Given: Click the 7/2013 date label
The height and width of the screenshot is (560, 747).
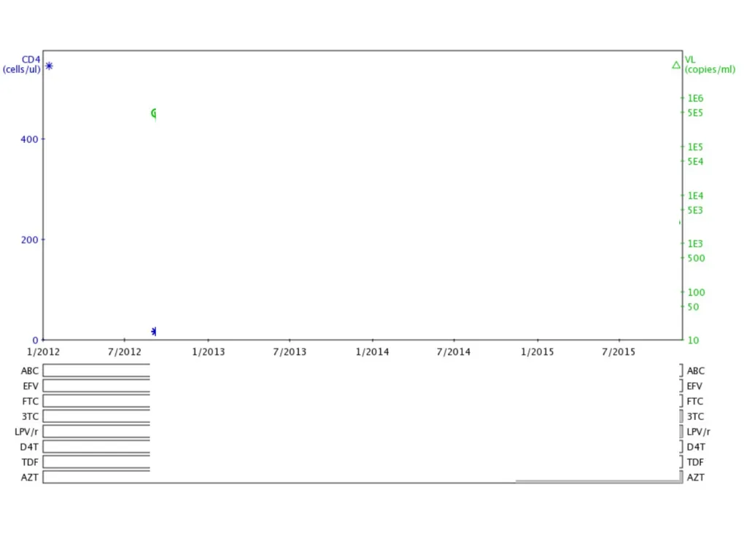Looking at the screenshot, I should (290, 352).
